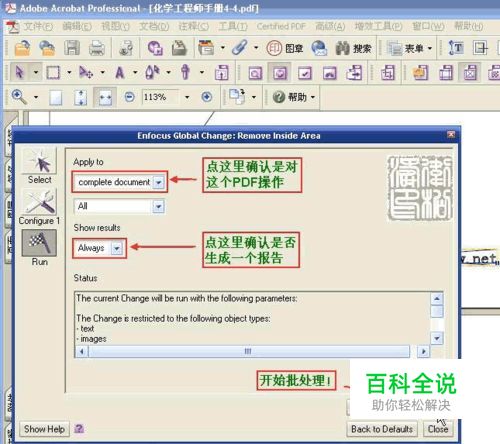Open the 高级(A) menu
The image size is (500, 444).
330,26
